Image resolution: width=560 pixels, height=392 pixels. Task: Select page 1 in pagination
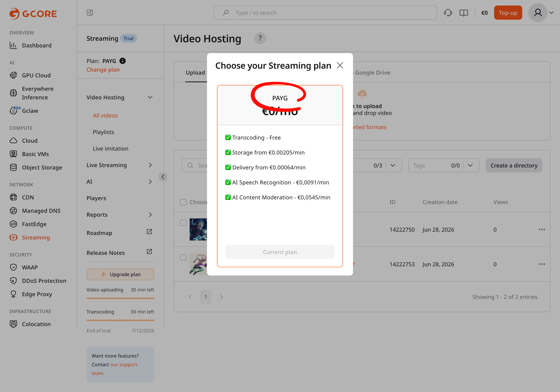point(206,297)
